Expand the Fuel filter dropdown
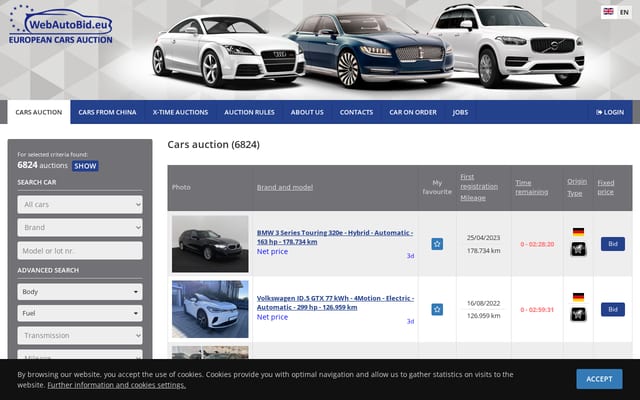 (80, 313)
